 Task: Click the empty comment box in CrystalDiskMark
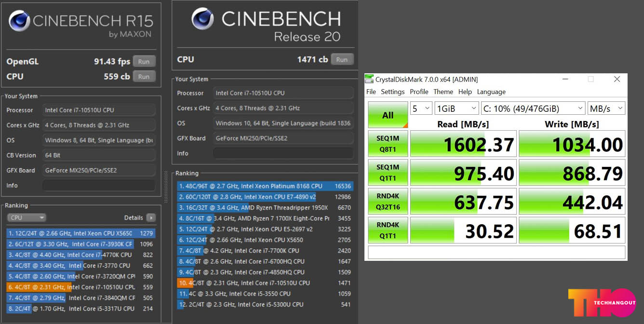click(x=496, y=252)
